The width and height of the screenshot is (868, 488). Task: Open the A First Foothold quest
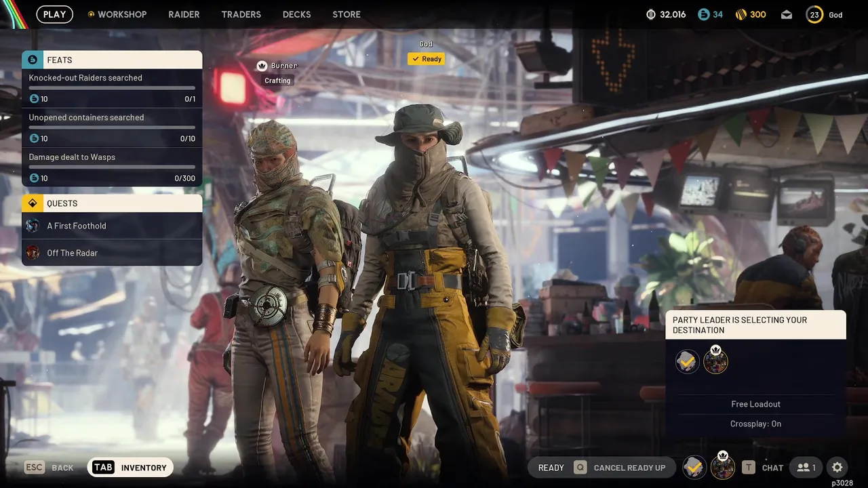click(112, 226)
